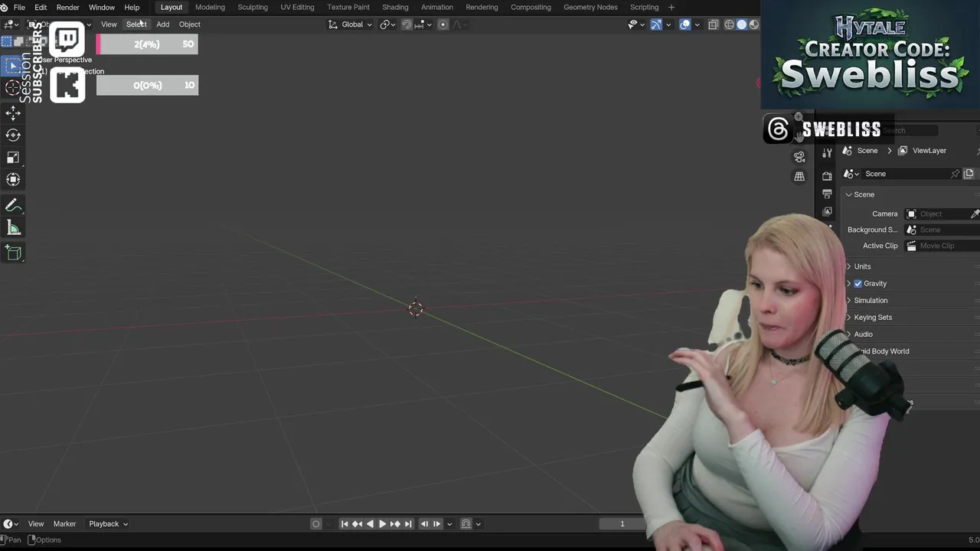Switch to solid viewport shading

click(741, 24)
